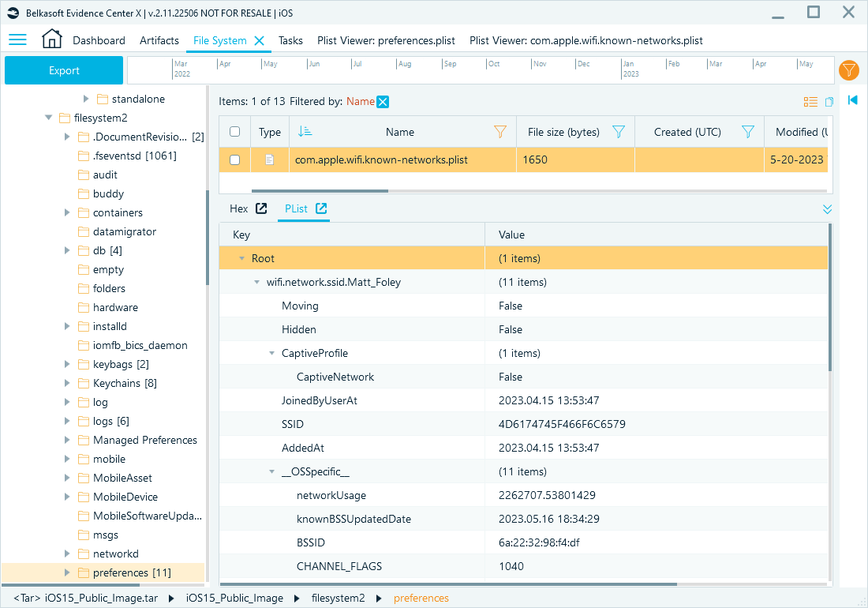868x608 pixels.
Task: Open the Tasks tab
Action: 290,40
